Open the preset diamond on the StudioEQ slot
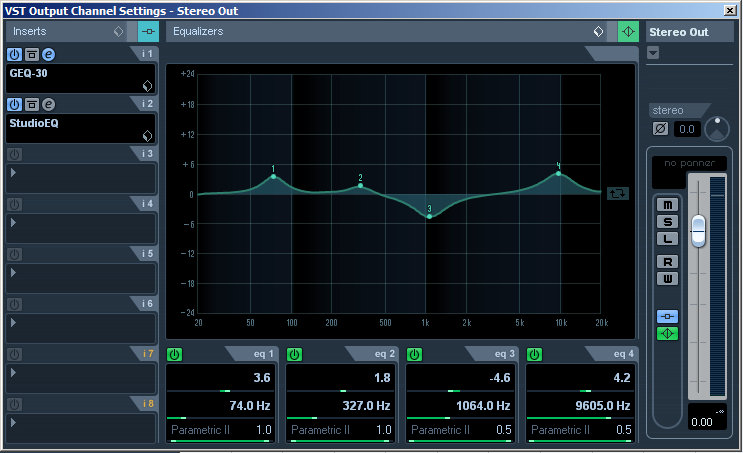Image resolution: width=743 pixels, height=453 pixels. 147,136
